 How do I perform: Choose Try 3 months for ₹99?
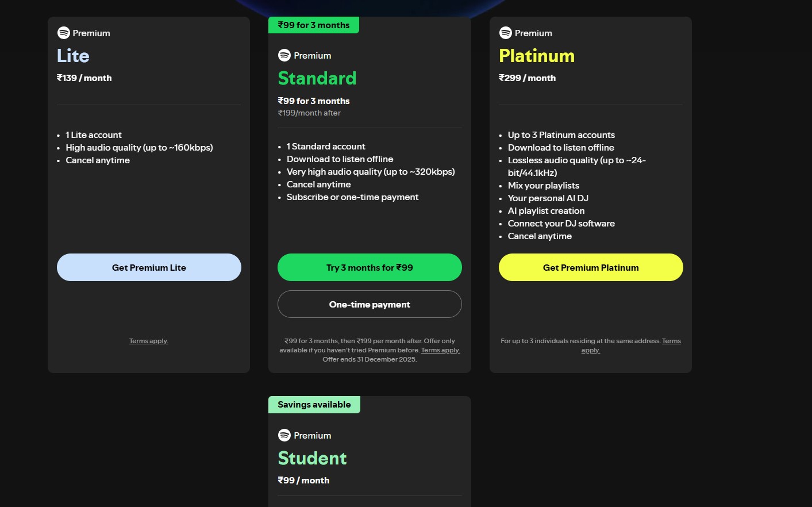coord(370,267)
